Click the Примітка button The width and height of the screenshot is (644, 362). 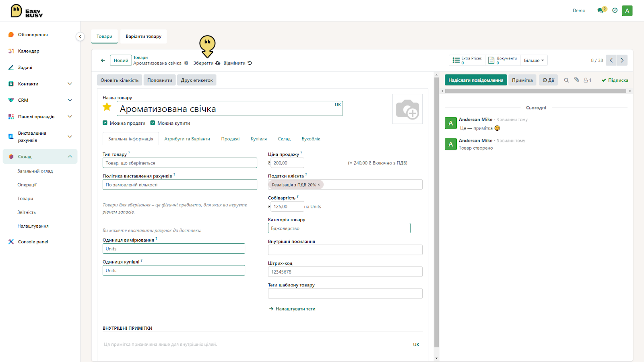coord(522,80)
